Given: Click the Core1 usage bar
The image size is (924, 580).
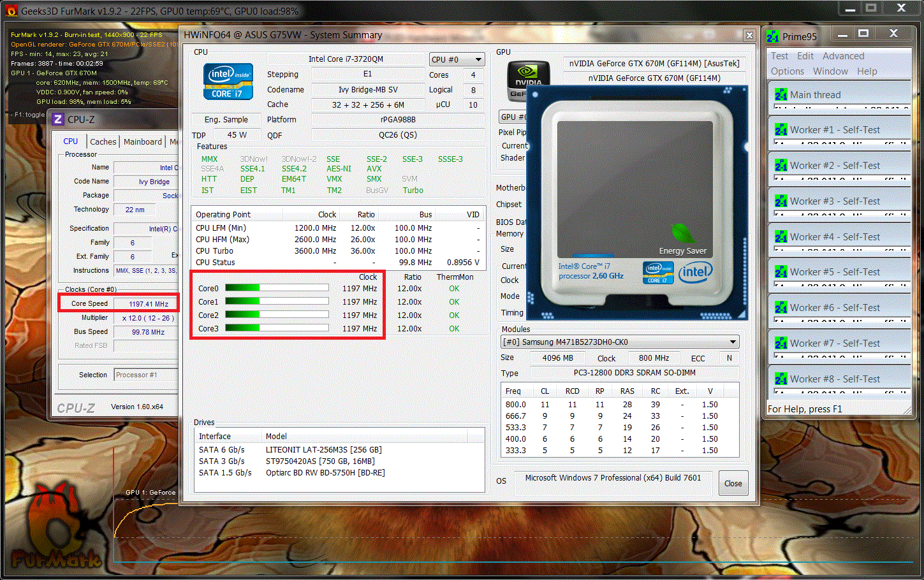Looking at the screenshot, I should [277, 301].
